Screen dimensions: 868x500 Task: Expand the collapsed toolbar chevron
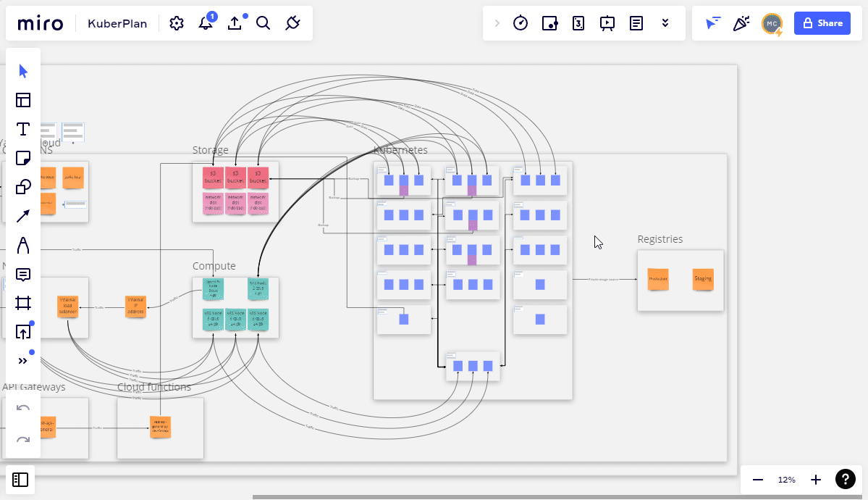(x=497, y=23)
